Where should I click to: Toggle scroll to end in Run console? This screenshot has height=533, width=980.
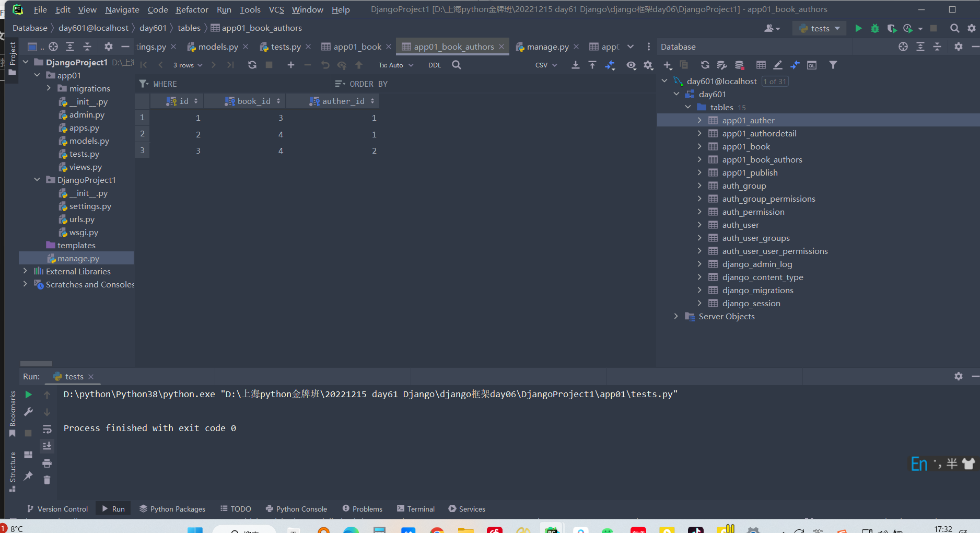click(47, 446)
